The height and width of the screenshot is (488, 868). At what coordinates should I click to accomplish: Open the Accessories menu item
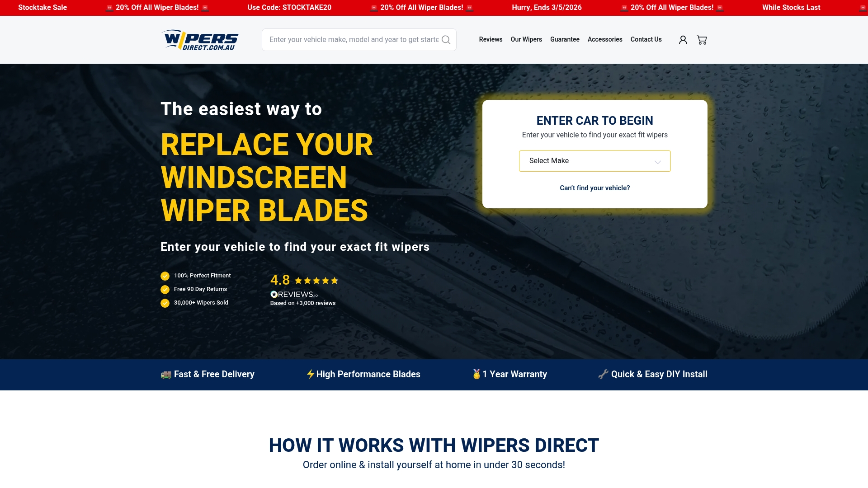point(604,40)
